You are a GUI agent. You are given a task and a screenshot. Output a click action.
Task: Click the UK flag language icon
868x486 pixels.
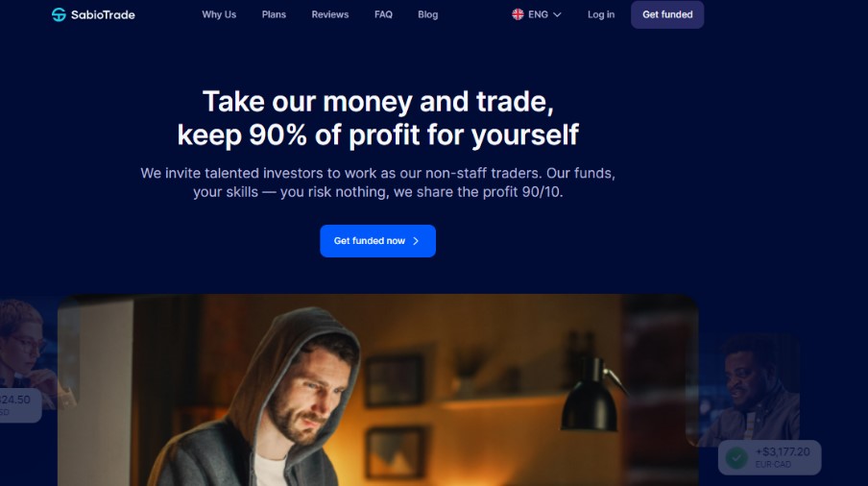point(518,14)
